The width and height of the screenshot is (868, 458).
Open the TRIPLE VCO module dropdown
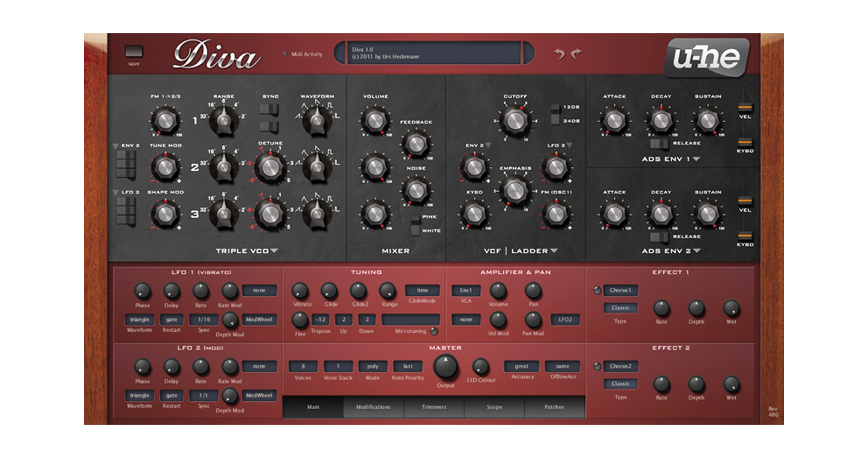click(x=274, y=251)
